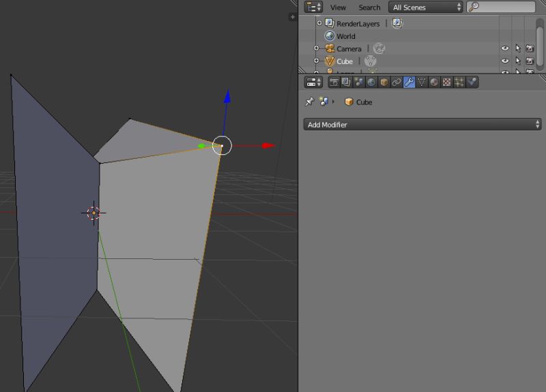Screen dimensions: 546x392
Task: Click the scene breadcrumb icon beside pin
Action: tap(324, 102)
